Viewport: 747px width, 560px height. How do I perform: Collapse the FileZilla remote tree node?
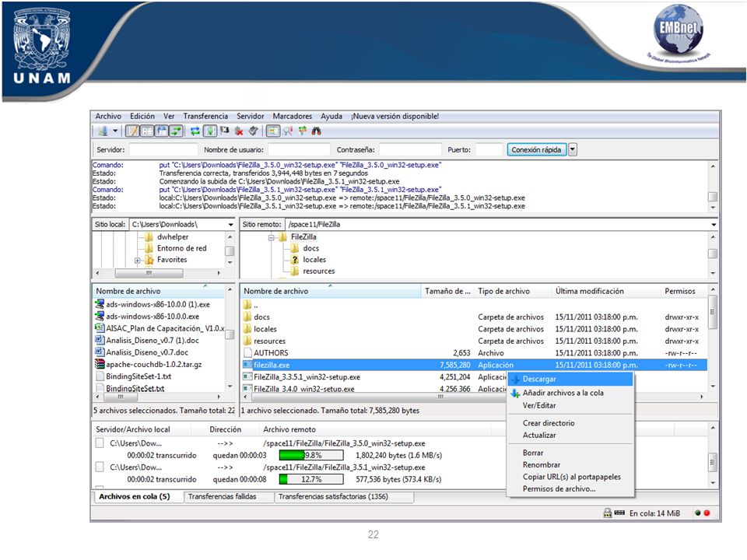point(271,237)
